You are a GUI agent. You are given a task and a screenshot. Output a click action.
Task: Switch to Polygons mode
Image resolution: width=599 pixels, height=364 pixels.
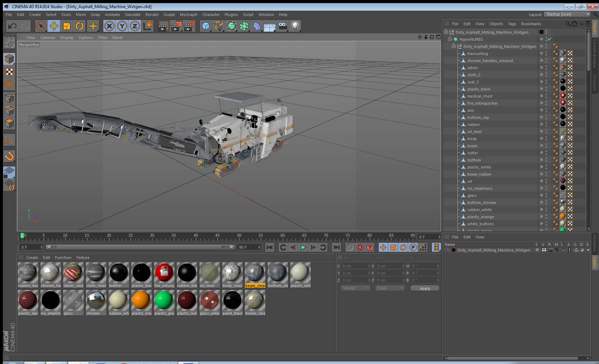coord(9,123)
